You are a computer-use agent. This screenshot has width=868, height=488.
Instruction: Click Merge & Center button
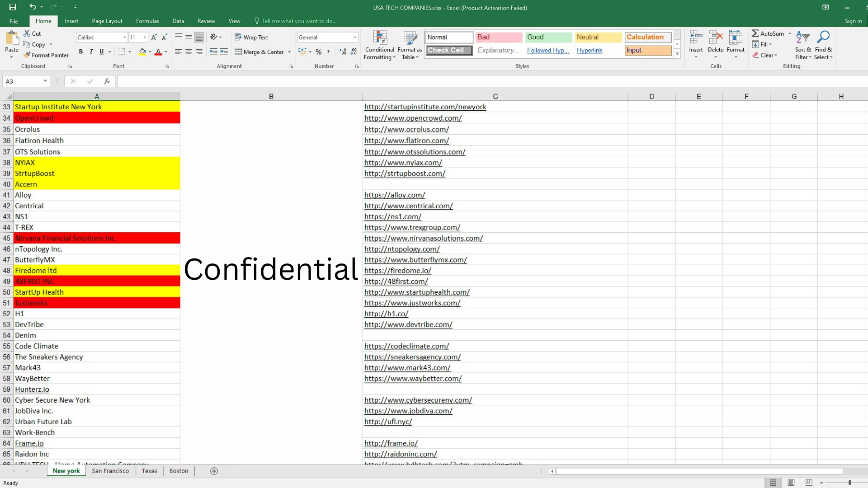click(259, 52)
